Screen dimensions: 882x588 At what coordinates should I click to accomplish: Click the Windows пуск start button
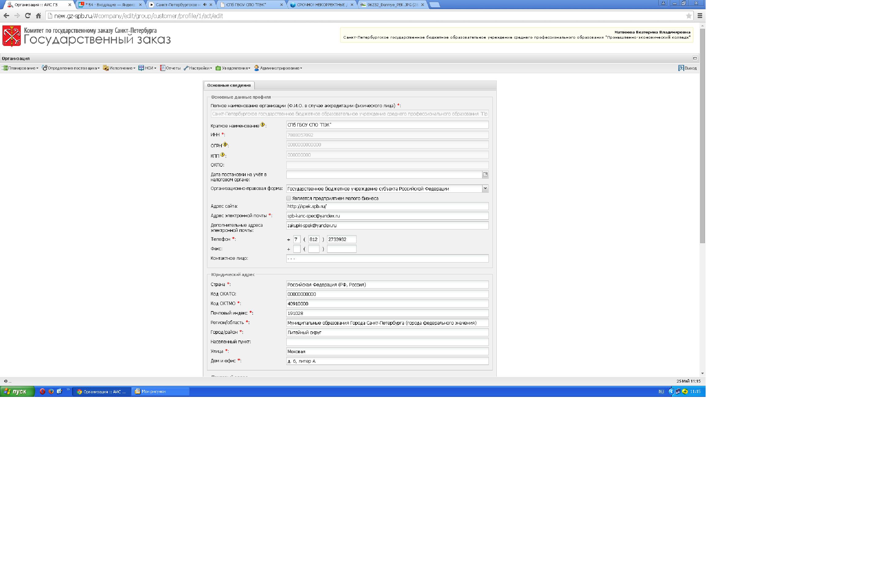tap(17, 391)
